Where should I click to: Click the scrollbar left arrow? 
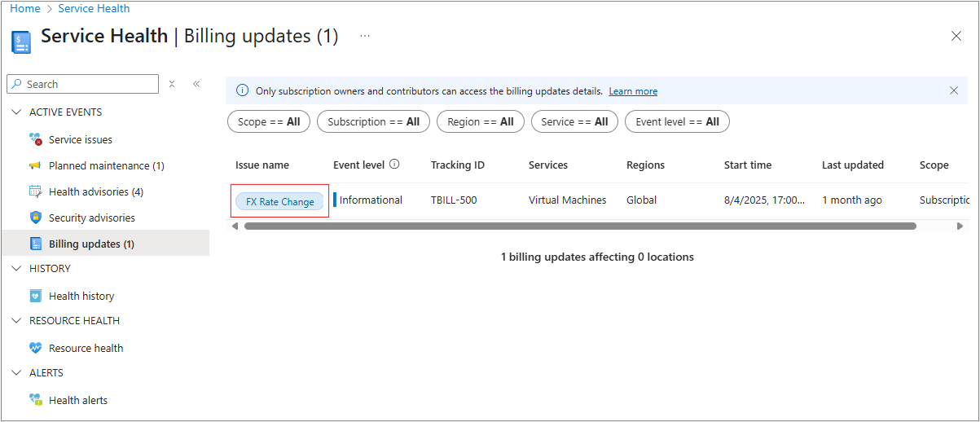(x=235, y=226)
